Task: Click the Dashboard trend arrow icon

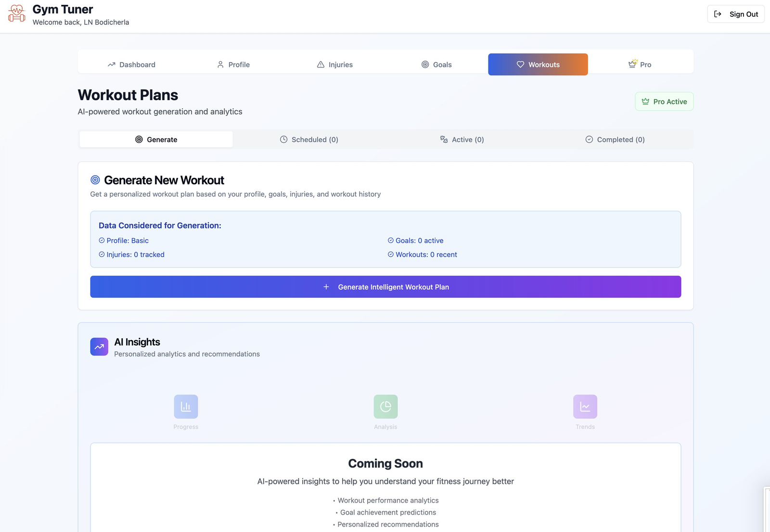Action: pyautogui.click(x=112, y=64)
